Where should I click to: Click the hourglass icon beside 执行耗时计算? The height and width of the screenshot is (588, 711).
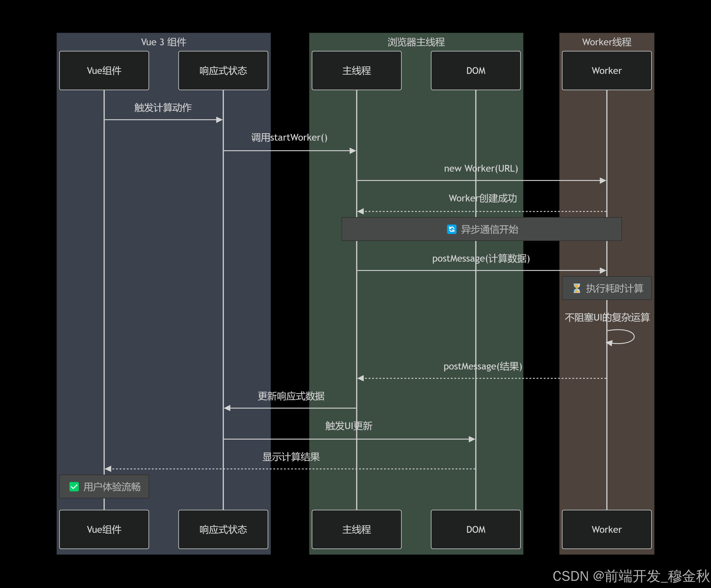click(577, 288)
